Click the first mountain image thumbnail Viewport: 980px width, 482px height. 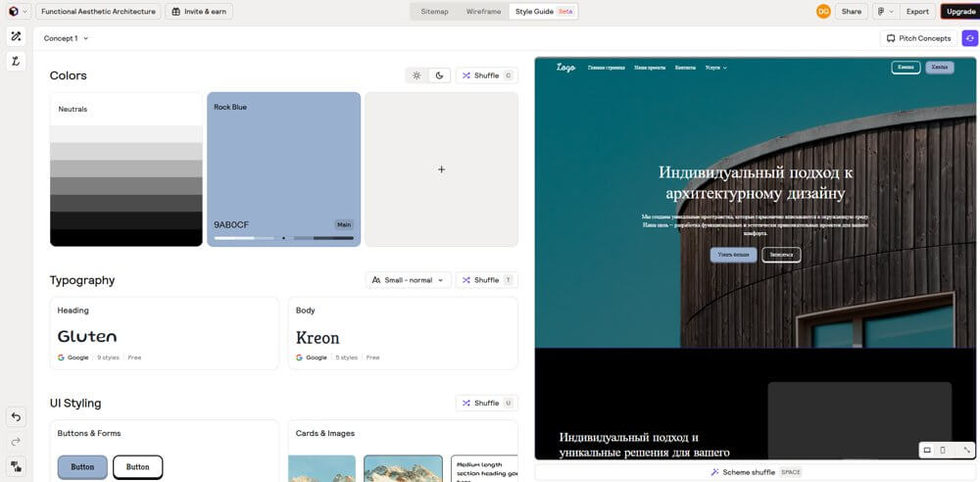click(321, 468)
